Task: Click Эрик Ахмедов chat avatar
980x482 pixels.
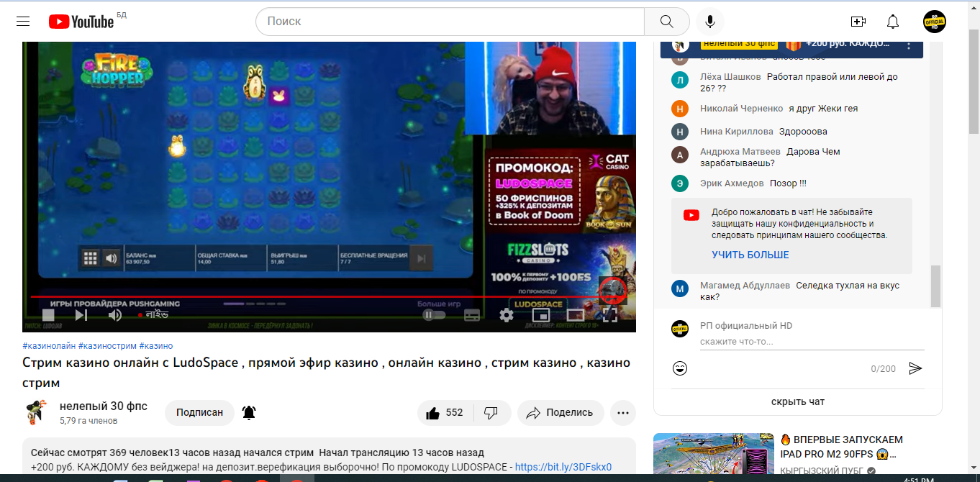Action: [680, 183]
